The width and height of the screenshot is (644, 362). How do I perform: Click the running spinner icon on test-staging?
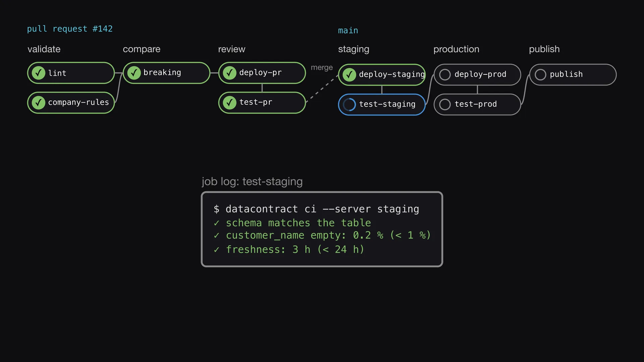[349, 105]
